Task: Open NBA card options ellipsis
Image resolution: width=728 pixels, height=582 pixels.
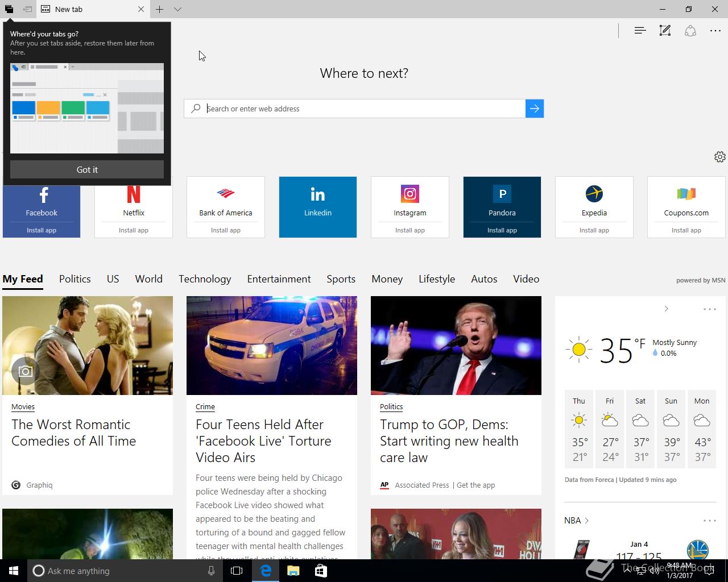Action: 710,521
